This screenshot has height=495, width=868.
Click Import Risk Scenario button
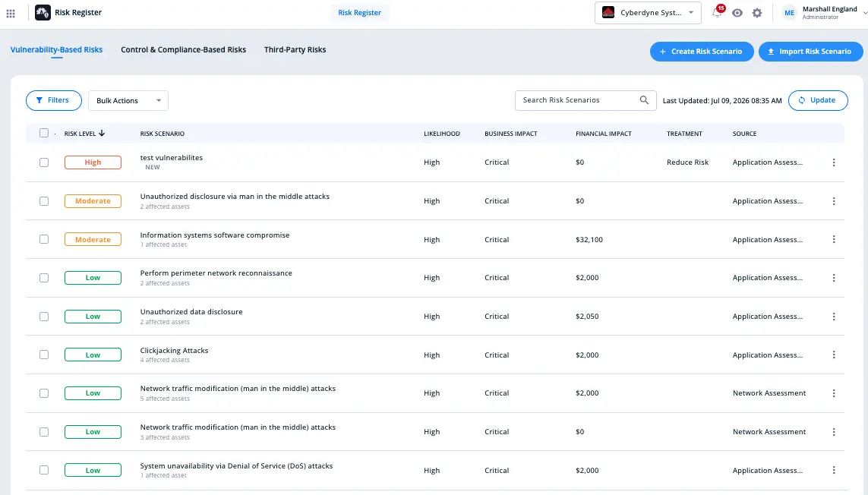tap(810, 52)
